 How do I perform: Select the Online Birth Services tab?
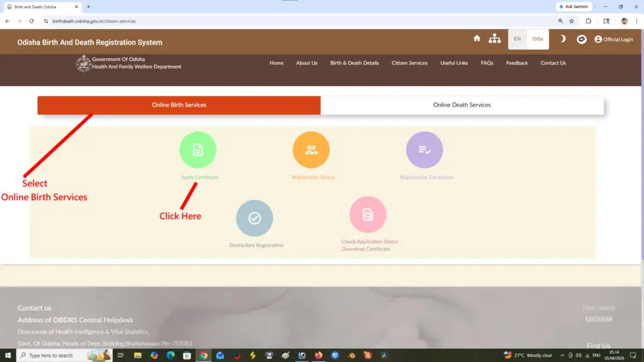click(179, 105)
